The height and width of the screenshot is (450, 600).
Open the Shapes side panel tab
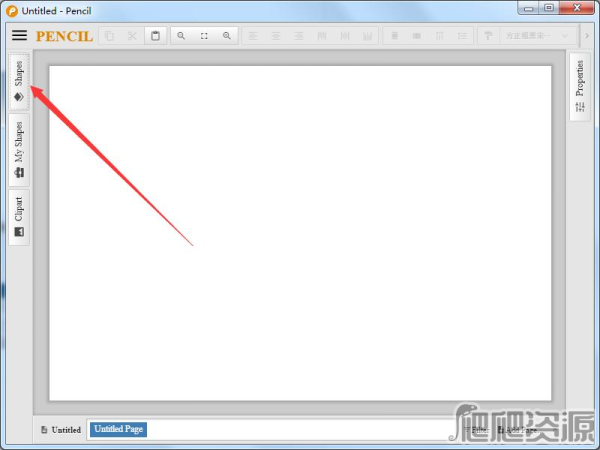19,81
